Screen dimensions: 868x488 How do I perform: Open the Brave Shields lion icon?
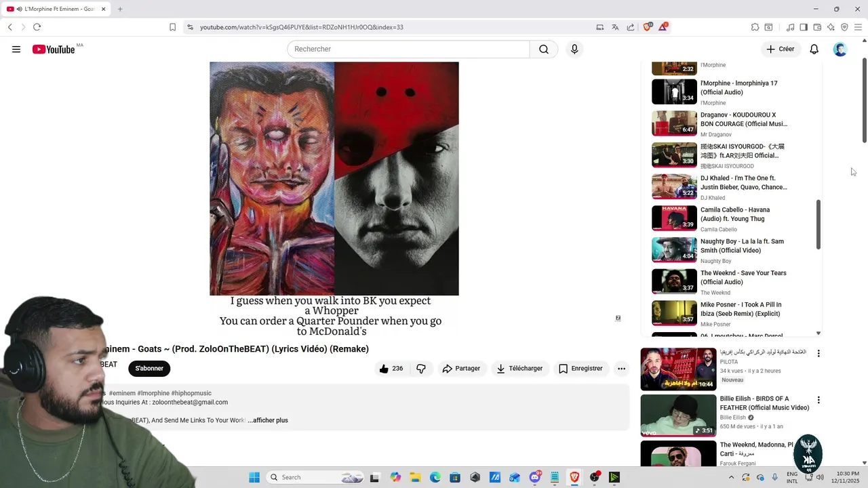[x=647, y=27]
